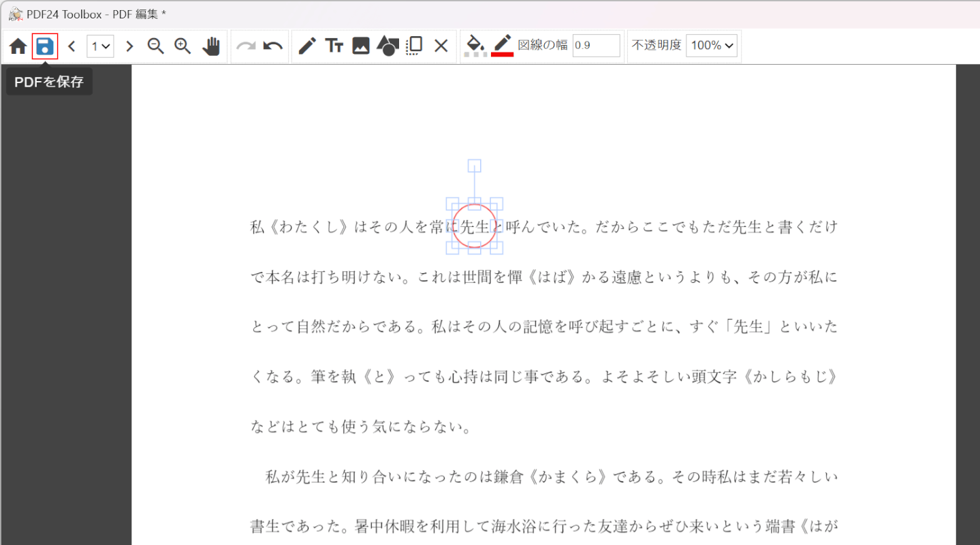The image size is (980, 545).
Task: Zoom out with minus magnifier
Action: (x=156, y=46)
